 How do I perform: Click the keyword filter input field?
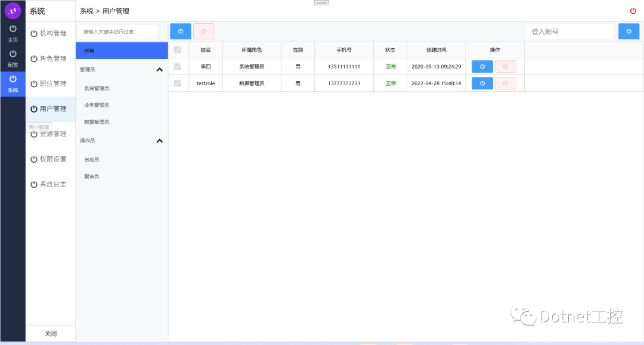coord(118,32)
